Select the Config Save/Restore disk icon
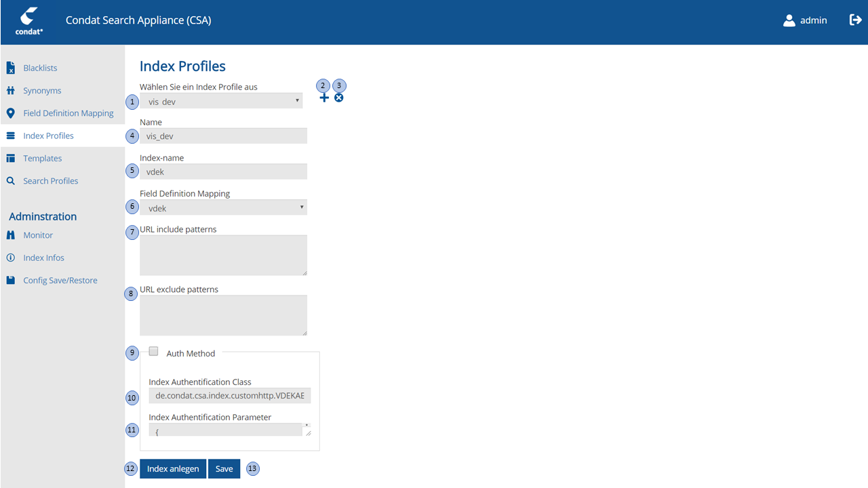 point(9,280)
